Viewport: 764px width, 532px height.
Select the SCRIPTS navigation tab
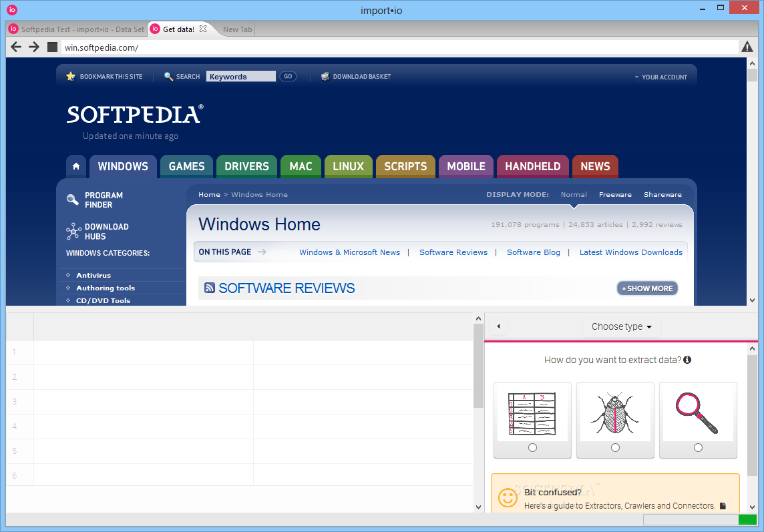(x=405, y=167)
